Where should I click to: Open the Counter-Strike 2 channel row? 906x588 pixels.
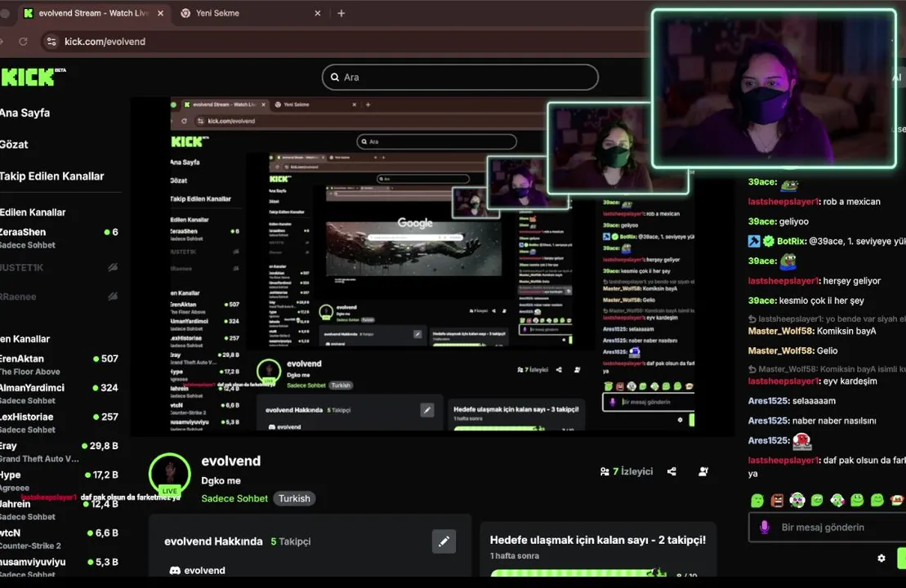[x=59, y=538]
